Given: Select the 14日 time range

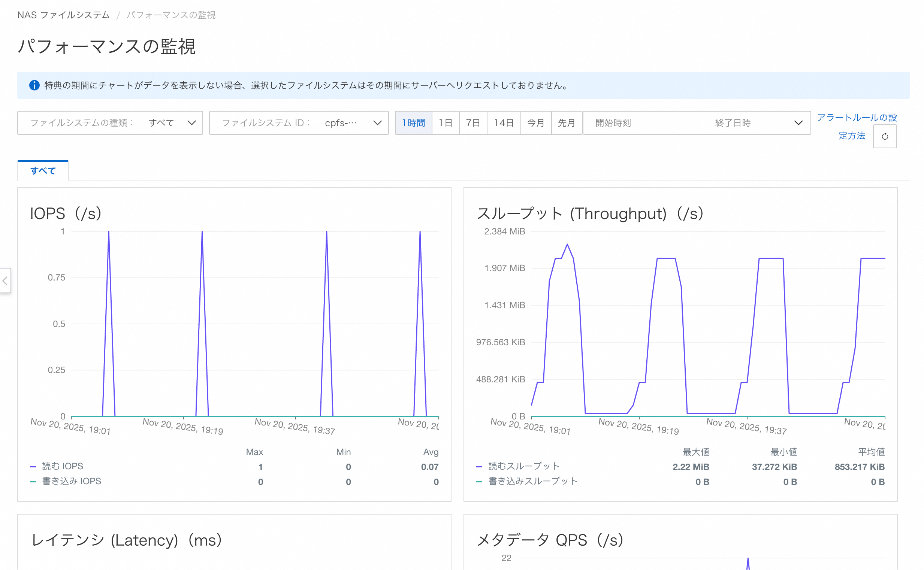Looking at the screenshot, I should coord(504,123).
